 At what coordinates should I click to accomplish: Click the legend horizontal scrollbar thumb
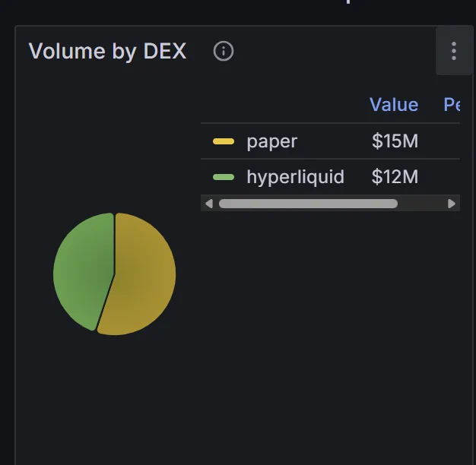click(x=308, y=204)
